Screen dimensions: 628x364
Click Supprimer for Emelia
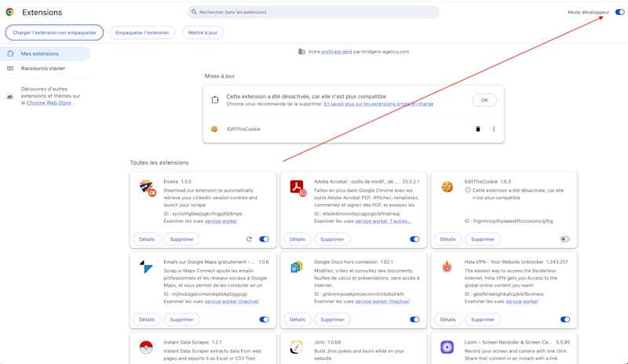coord(182,239)
